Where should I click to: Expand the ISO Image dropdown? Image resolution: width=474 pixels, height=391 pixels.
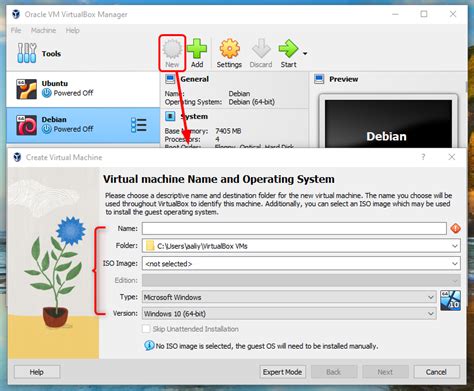(455, 264)
